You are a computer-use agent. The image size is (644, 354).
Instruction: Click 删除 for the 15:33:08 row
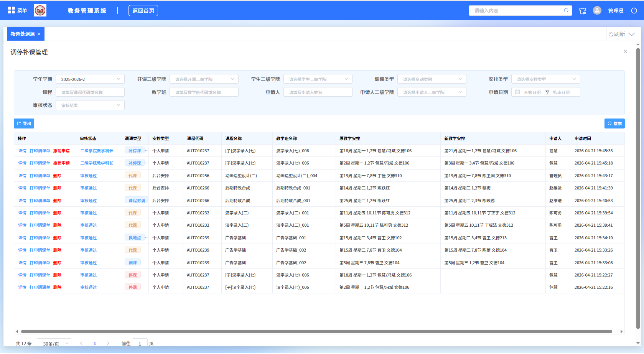(57, 263)
